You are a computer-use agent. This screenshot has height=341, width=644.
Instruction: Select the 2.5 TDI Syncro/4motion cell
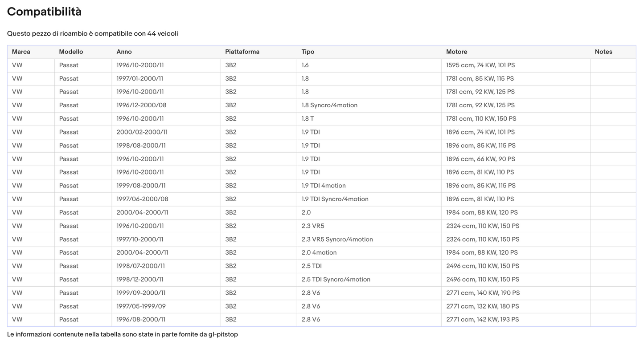tap(336, 279)
